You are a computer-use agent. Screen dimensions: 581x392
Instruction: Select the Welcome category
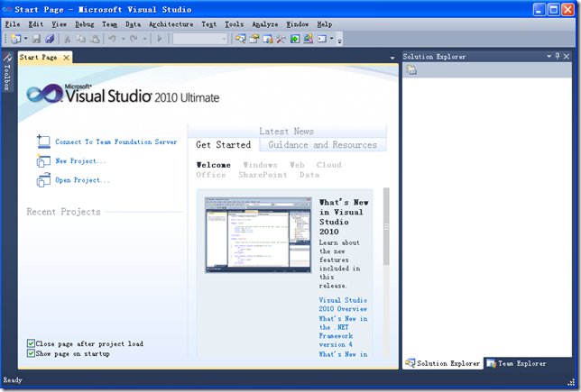point(214,165)
